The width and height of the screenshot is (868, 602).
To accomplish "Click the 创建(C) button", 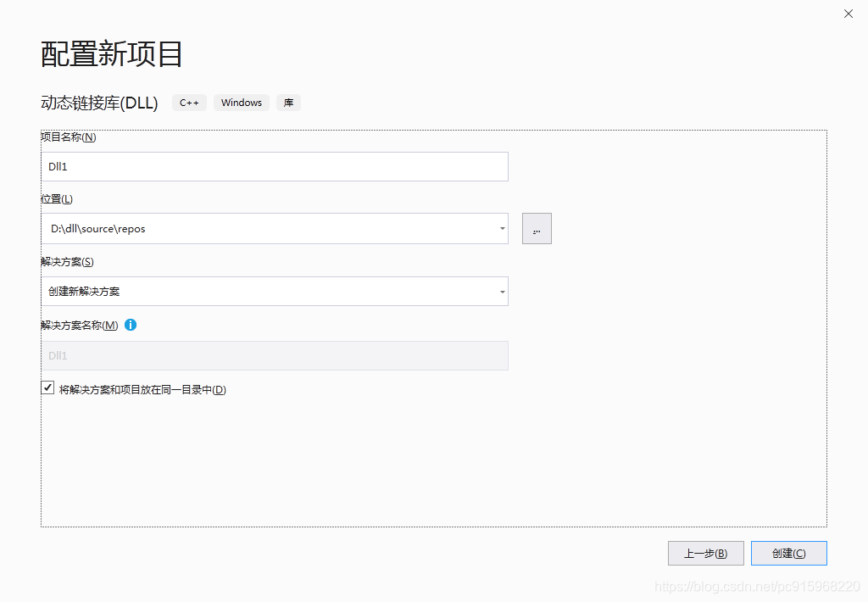I will coord(788,554).
